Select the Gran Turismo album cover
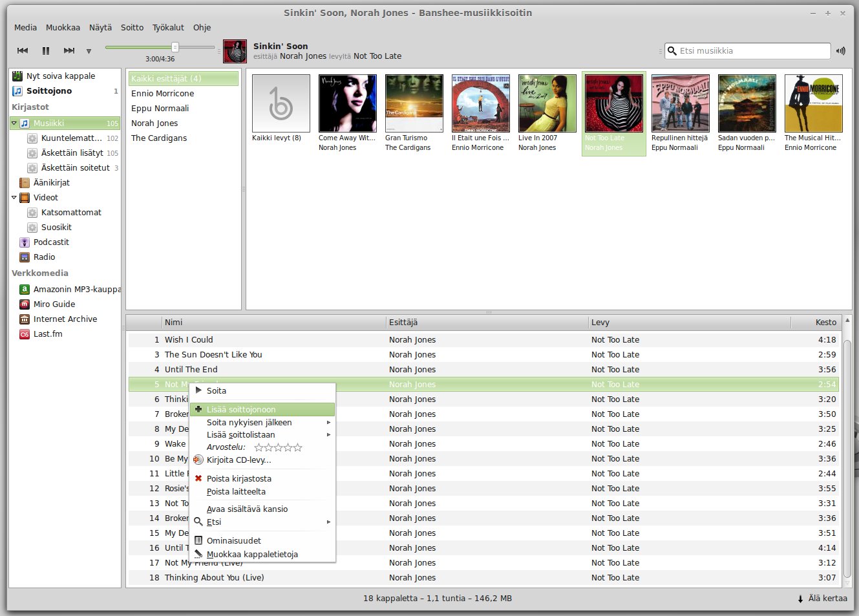Screen dimensions: 859x616 (x=414, y=103)
